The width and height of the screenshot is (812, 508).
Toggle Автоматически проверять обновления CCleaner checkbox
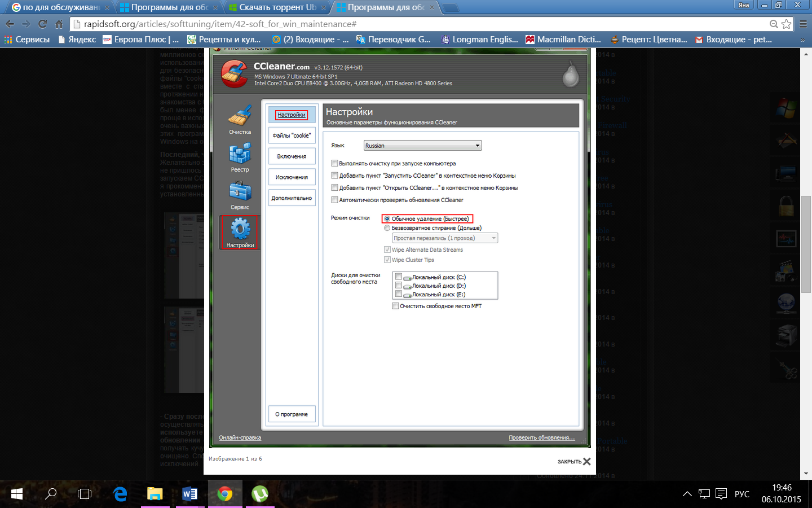pyautogui.click(x=334, y=200)
